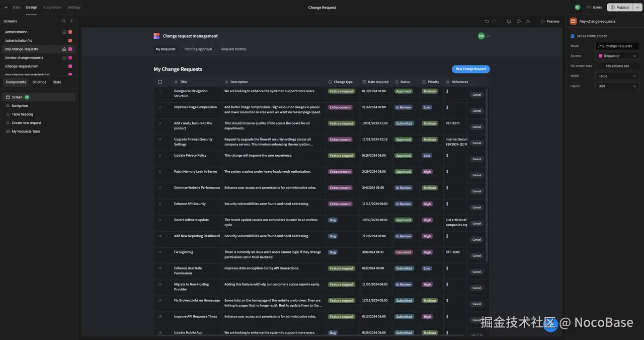644x340 pixels.
Task: Open the Publish options arrow
Action: pyautogui.click(x=637, y=8)
